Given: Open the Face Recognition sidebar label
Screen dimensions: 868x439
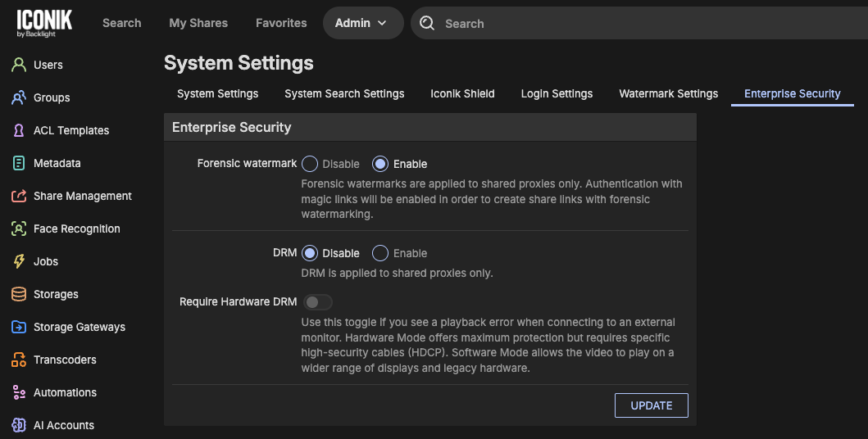Looking at the screenshot, I should point(77,229).
